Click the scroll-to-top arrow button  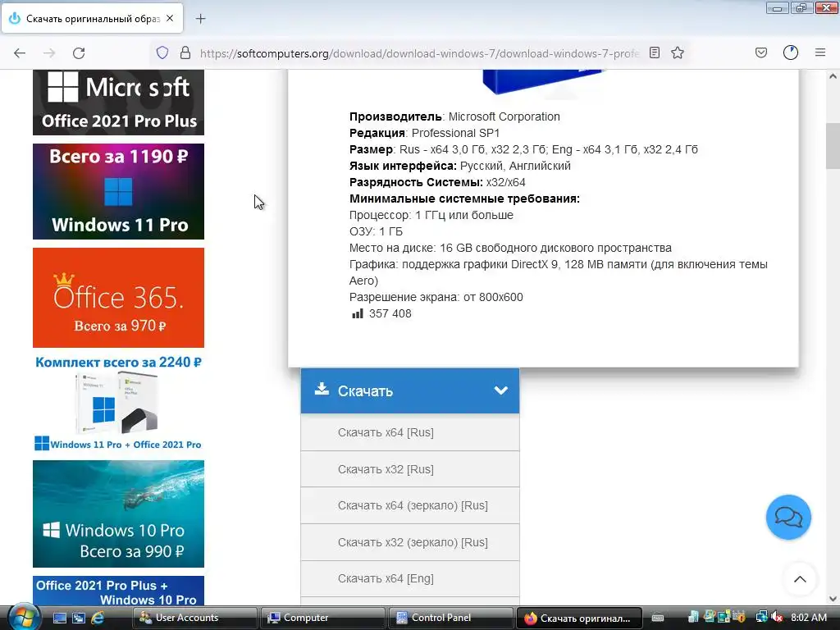(800, 579)
